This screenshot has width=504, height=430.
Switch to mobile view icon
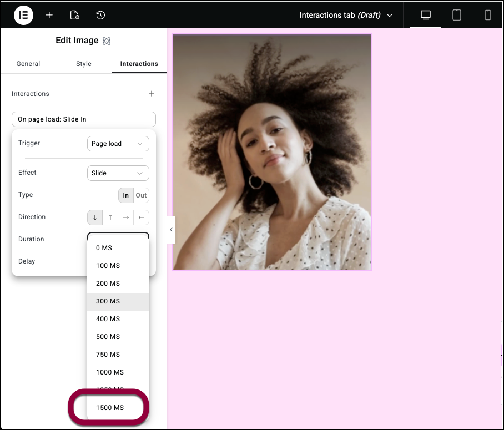click(488, 15)
